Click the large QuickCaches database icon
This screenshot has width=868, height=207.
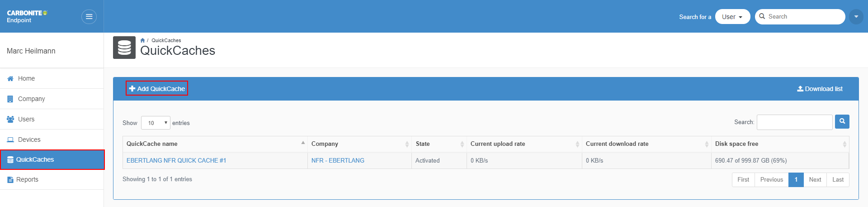(x=124, y=48)
